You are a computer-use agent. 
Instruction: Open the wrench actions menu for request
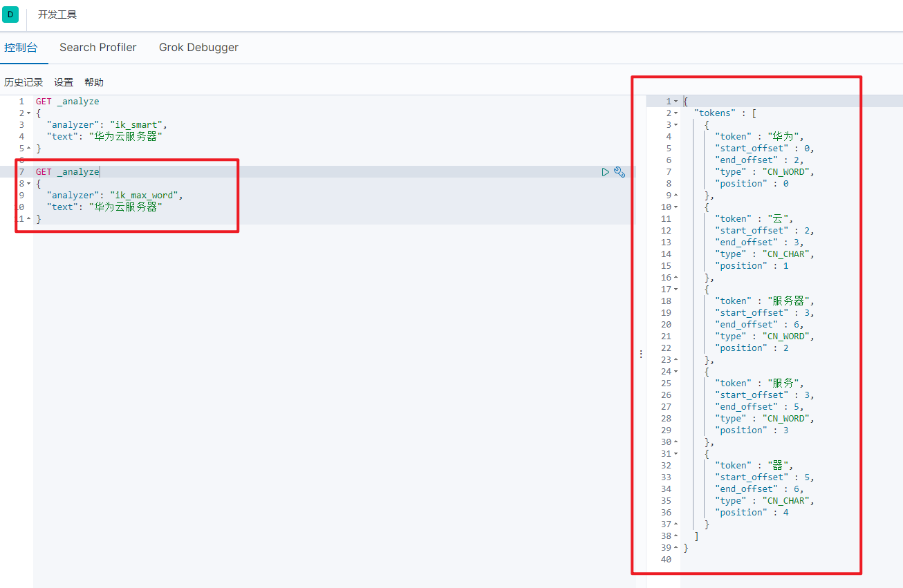point(620,172)
